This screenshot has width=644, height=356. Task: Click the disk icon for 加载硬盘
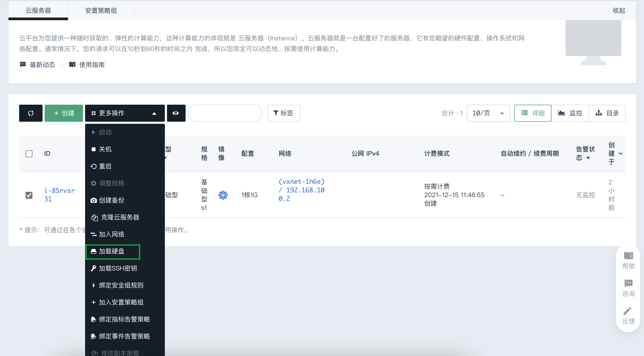(94, 251)
